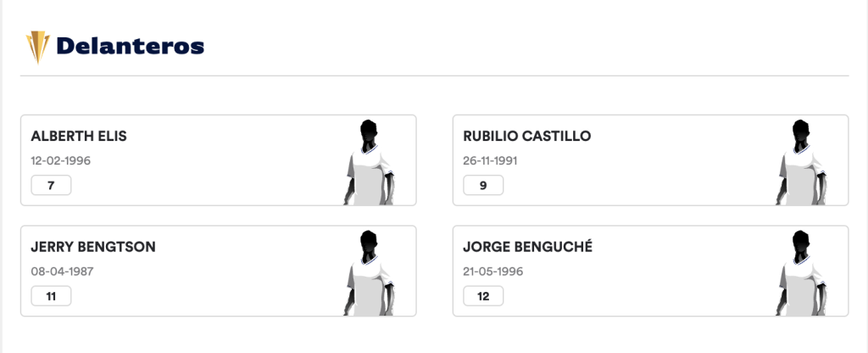
Task: Select Rubilio Castillo player name
Action: [x=527, y=137]
